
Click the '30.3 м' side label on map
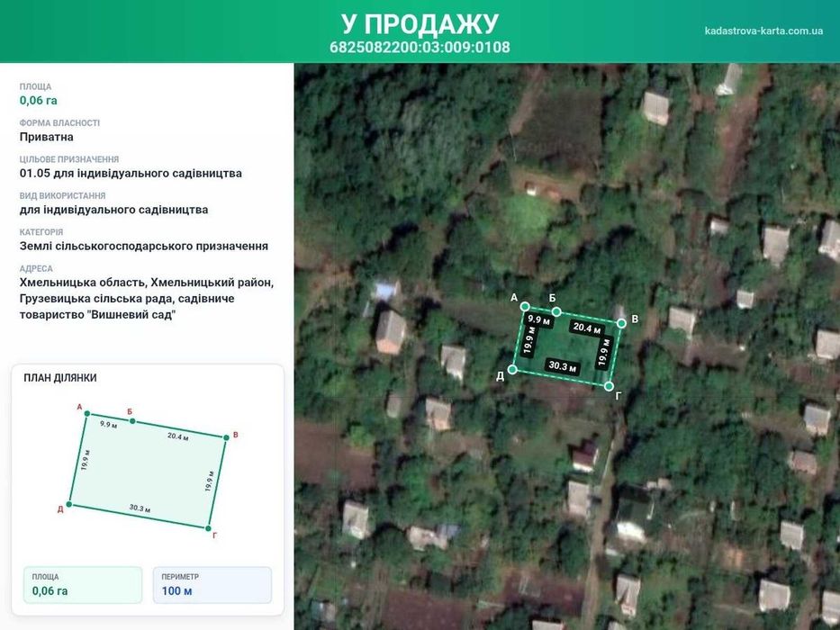[x=562, y=366]
